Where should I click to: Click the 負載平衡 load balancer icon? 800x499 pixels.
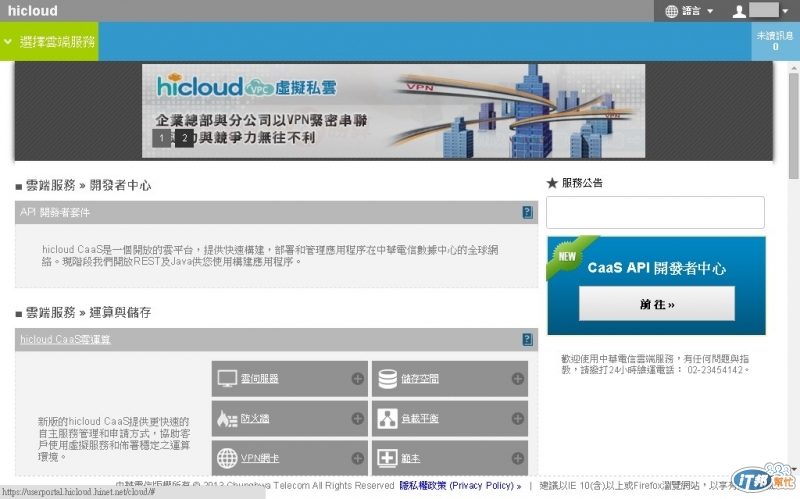[387, 418]
